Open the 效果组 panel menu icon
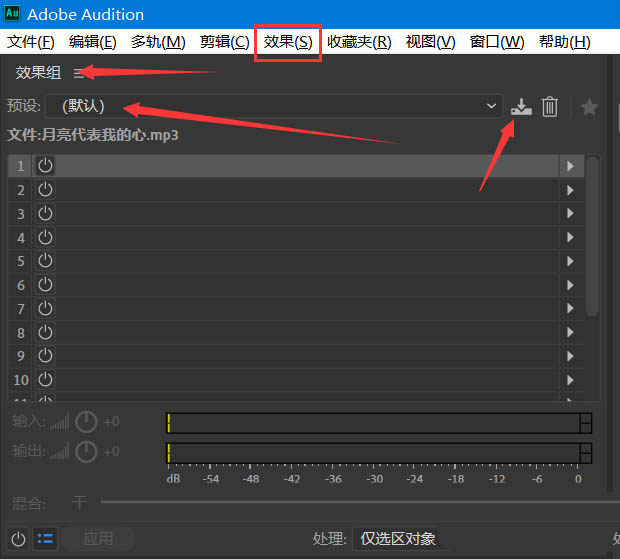This screenshot has height=559, width=620. pyautogui.click(x=78, y=73)
